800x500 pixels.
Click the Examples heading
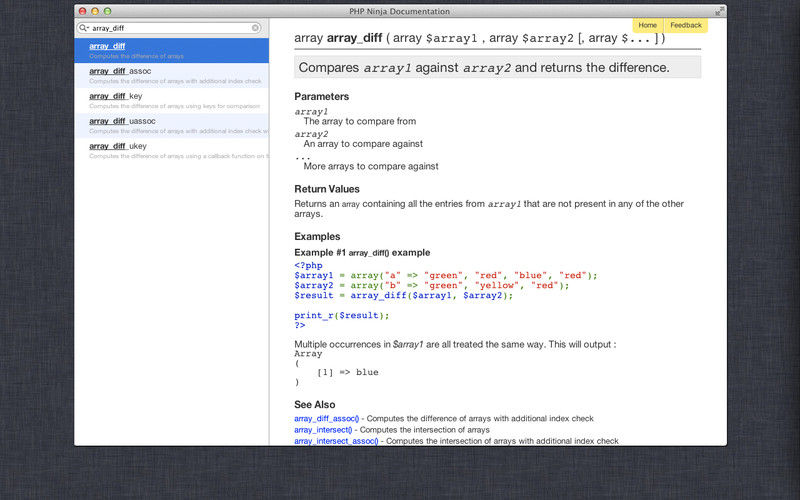317,236
